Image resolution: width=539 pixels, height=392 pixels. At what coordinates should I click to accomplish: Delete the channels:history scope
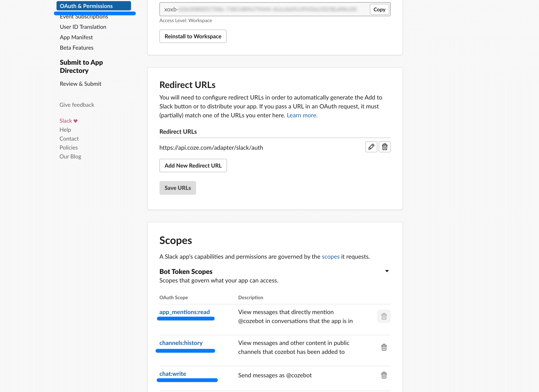click(x=384, y=347)
